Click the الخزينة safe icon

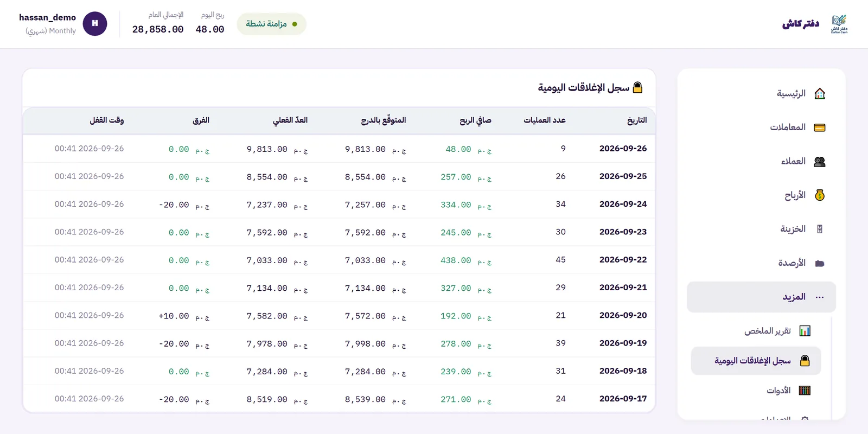pos(820,229)
